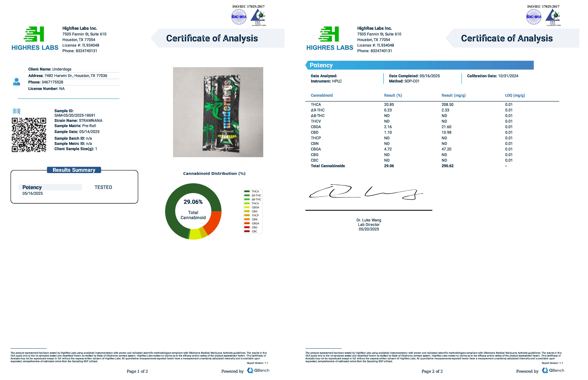Click the ilac-MRA seal on page 2

534,17
